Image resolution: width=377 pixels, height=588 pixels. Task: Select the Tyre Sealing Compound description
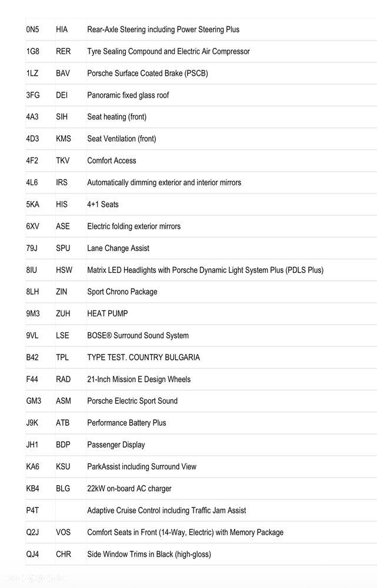[x=168, y=51]
